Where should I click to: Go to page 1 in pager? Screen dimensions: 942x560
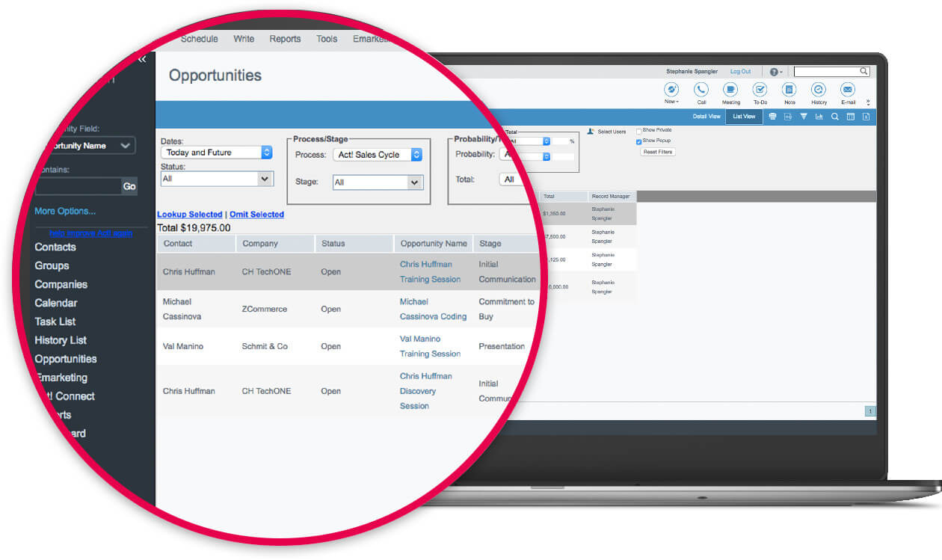[x=870, y=411]
